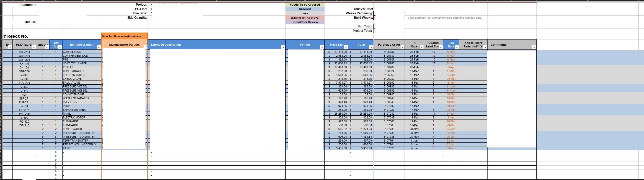Select the 'PNL-200' tag cell
The height and width of the screenshot is (180, 644).
click(x=24, y=114)
